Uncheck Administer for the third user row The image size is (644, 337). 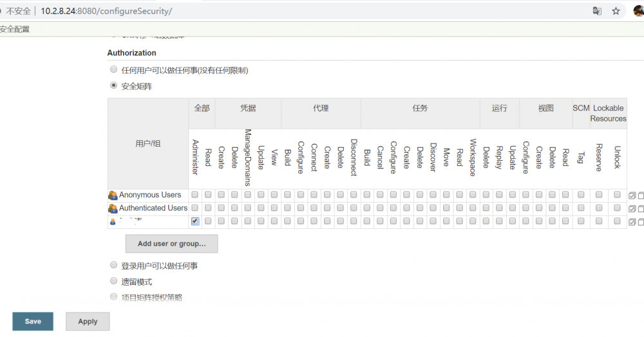(x=195, y=221)
